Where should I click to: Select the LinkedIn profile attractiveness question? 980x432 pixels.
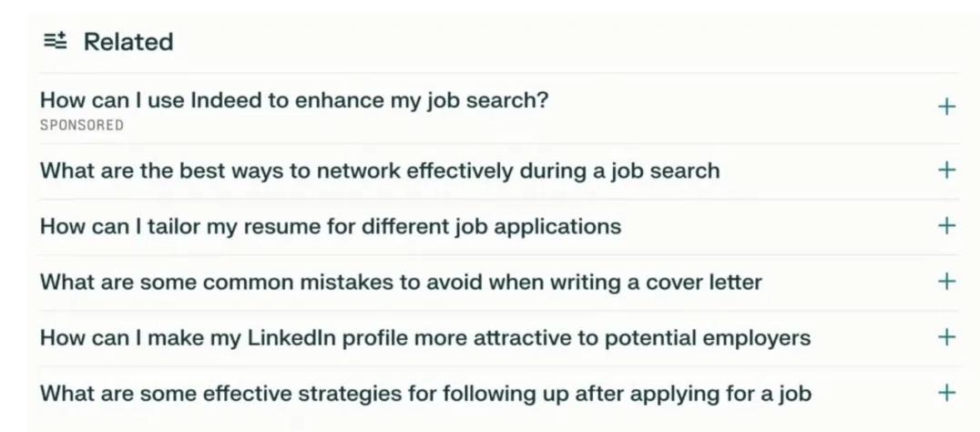point(424,338)
